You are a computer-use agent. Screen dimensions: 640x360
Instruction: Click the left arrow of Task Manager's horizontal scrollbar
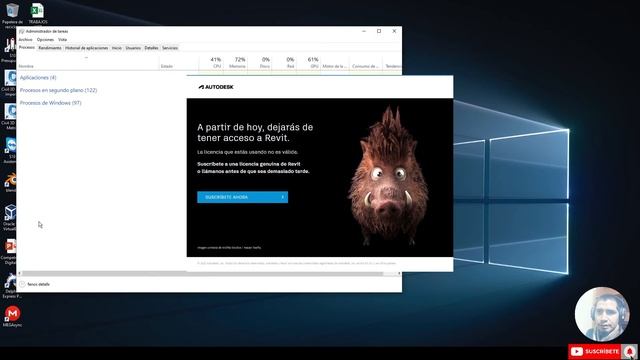pos(20,273)
